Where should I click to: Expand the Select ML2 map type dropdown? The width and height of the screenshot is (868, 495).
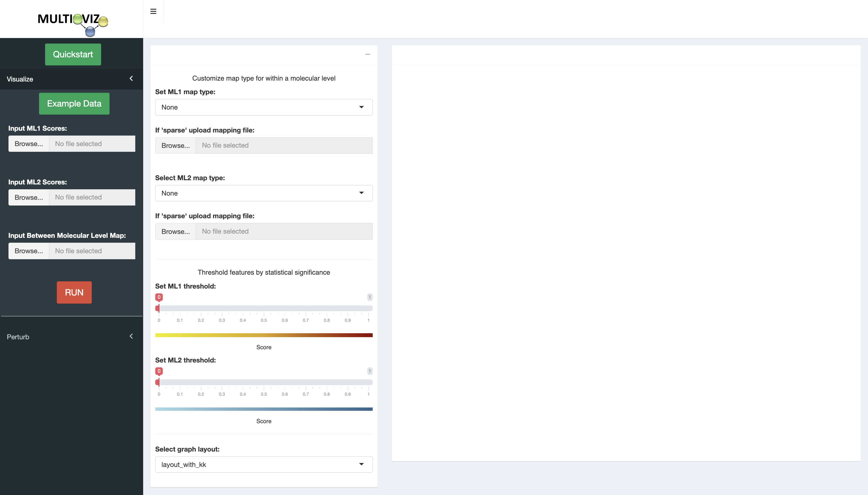pos(263,193)
